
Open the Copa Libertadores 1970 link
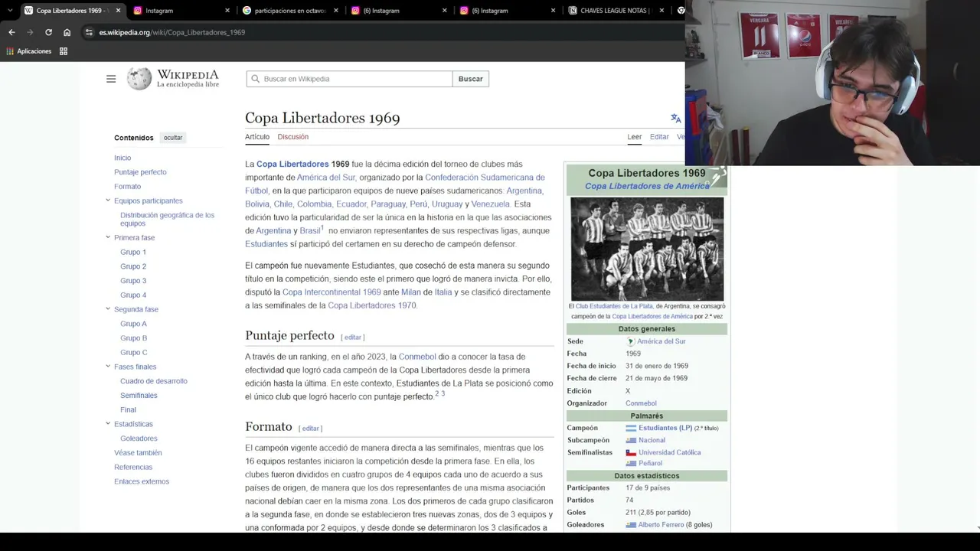[x=372, y=305]
